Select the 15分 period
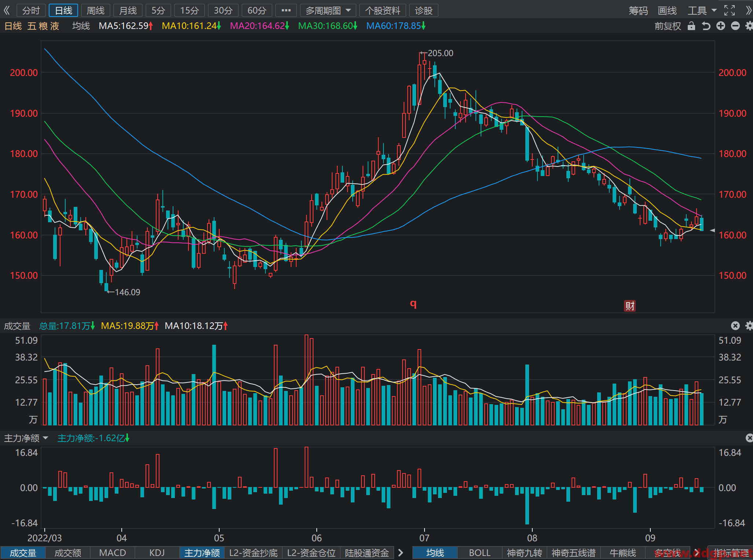The height and width of the screenshot is (560, 753). pos(189,10)
